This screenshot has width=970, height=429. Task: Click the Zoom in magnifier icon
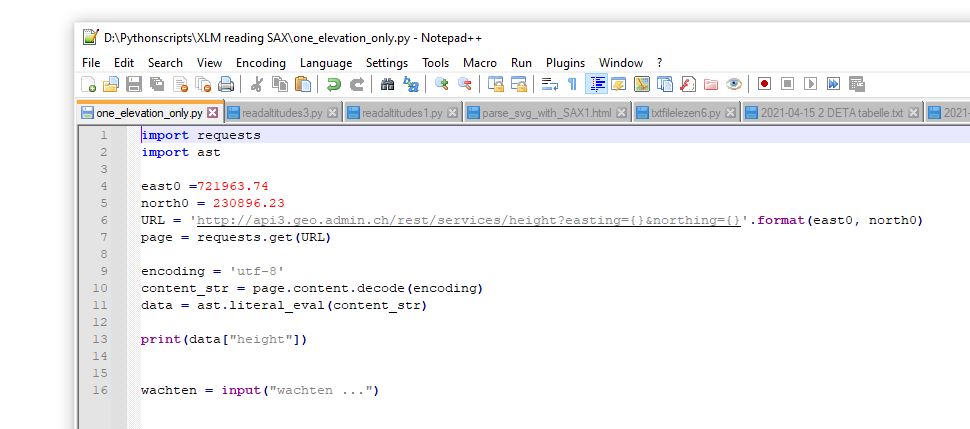[x=441, y=85]
